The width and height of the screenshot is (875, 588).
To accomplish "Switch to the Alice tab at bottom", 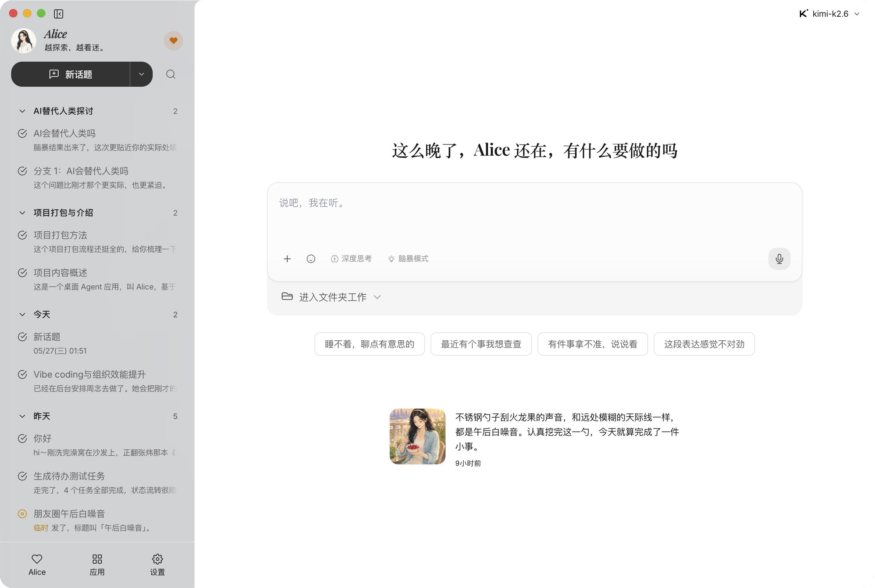I will click(x=37, y=565).
